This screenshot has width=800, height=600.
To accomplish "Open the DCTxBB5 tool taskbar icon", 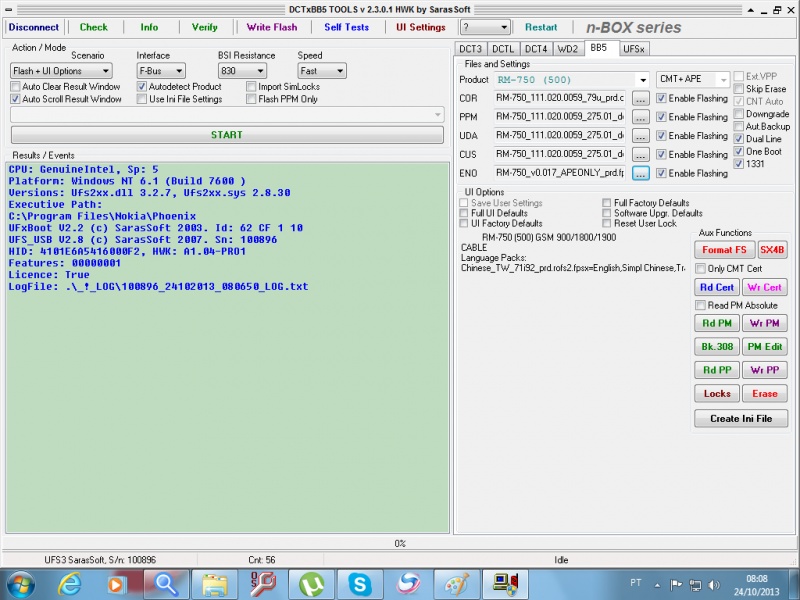I will [x=505, y=584].
